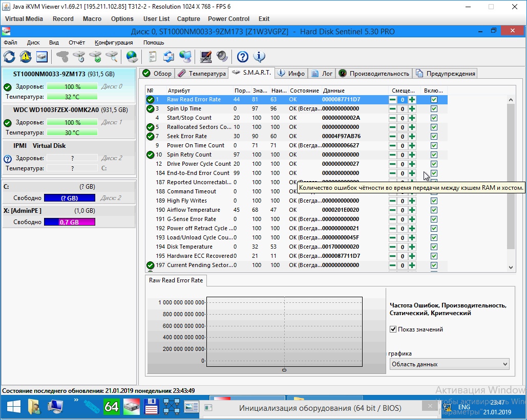Viewport: 527px width, 420px height.
Task: Open the Power Control menu of iKVM Viewer
Action: click(228, 19)
